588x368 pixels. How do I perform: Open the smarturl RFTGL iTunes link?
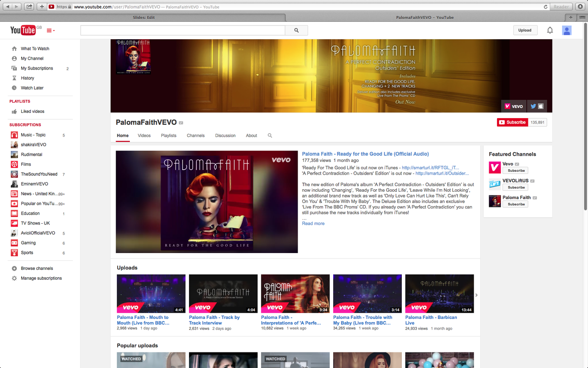(x=430, y=168)
